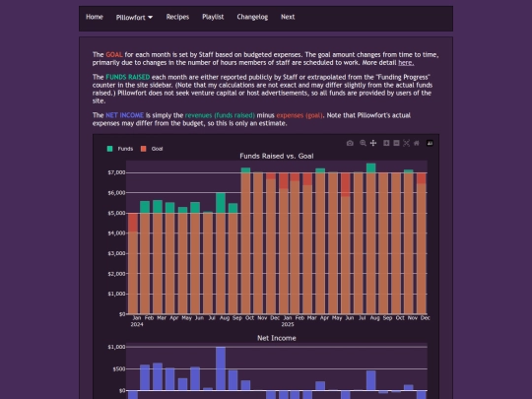The height and width of the screenshot is (399, 532).
Task: Click the Zoom in button in the chart modebar
Action: click(386, 143)
